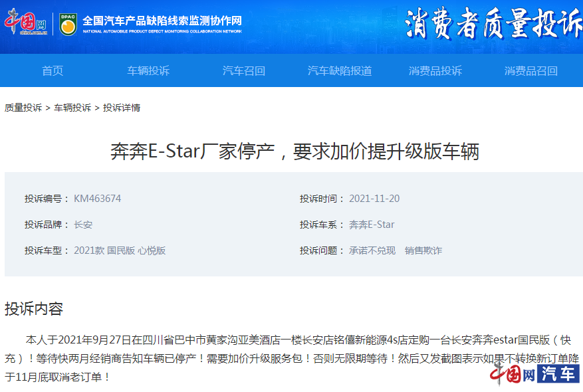The height and width of the screenshot is (392, 583).
Task: Click the 销售欺诈 issue tag
Action: click(423, 250)
